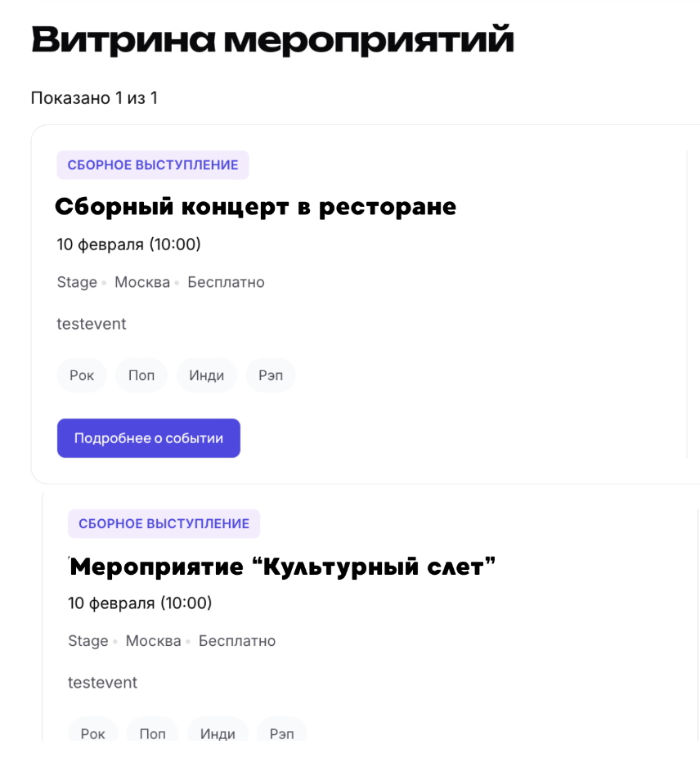Click the СБОРНОЕ ВЫСТУПЛЕНИЕ badge on first card
Image resolution: width=700 pixels, height=762 pixels.
coord(152,164)
